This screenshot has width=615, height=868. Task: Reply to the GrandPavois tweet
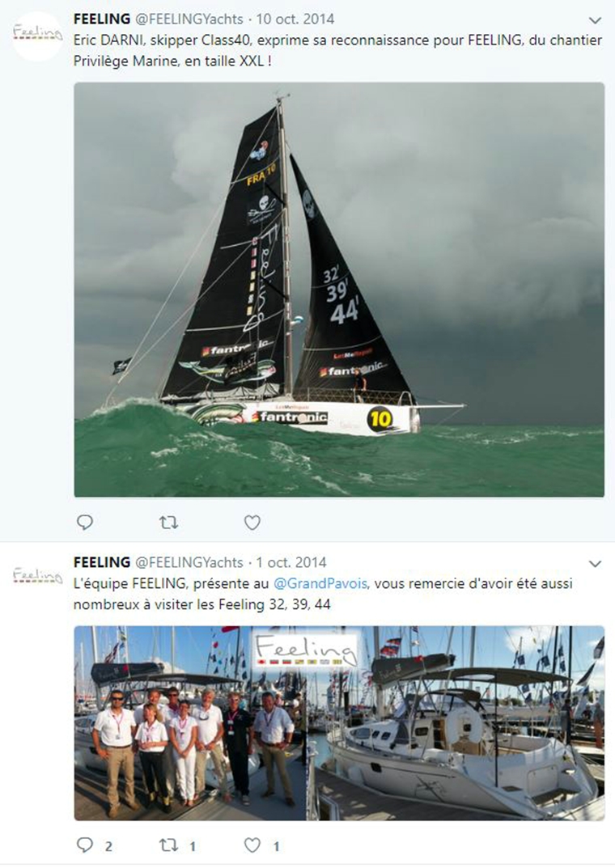(85, 845)
